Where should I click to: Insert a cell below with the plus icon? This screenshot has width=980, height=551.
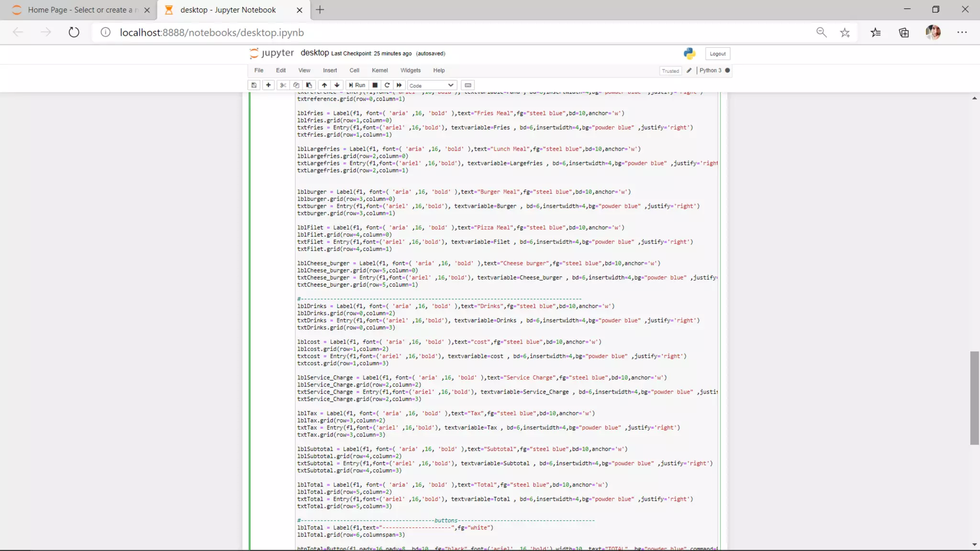pyautogui.click(x=268, y=85)
